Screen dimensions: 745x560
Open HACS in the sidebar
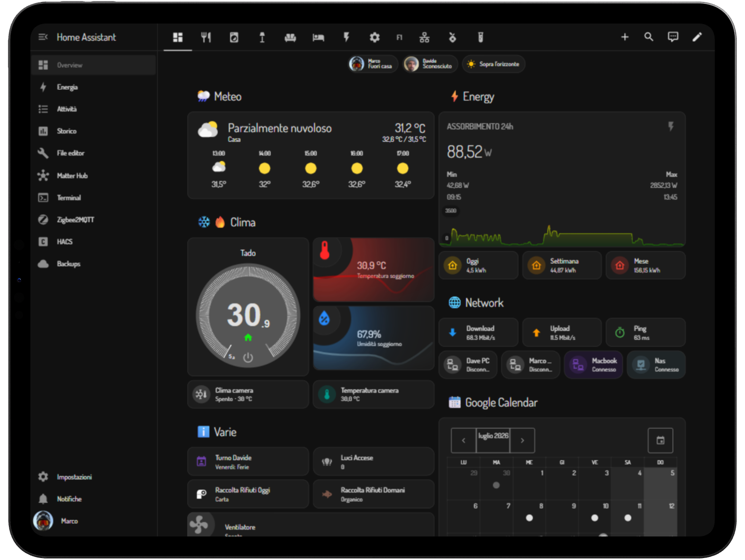(x=93, y=242)
